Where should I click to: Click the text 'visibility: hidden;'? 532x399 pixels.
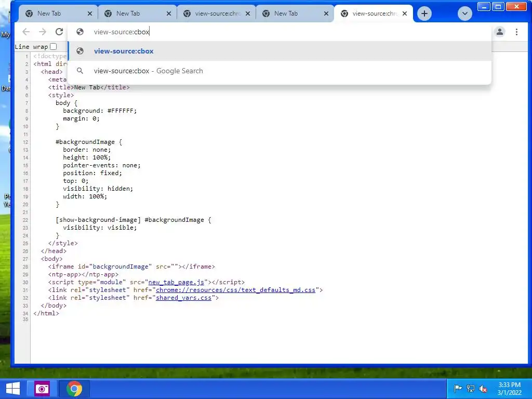point(98,189)
